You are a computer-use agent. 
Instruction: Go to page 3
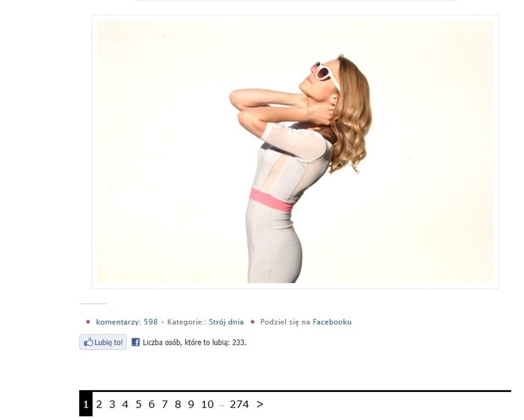click(x=112, y=404)
